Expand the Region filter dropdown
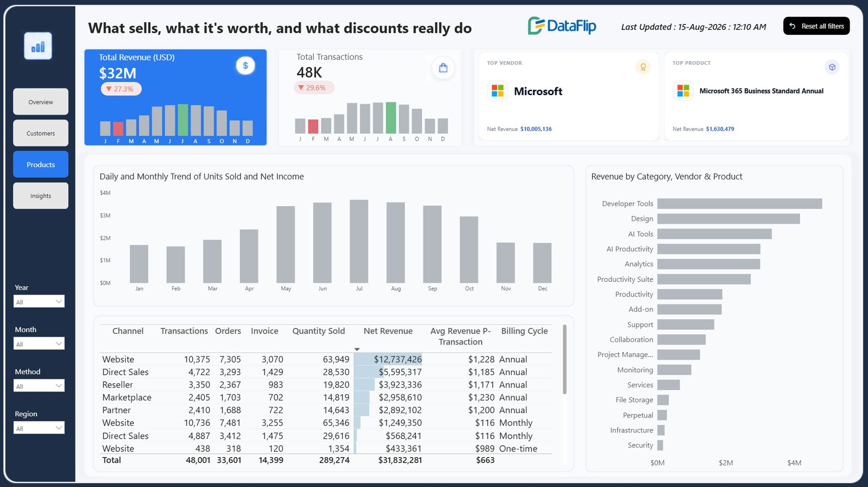 click(x=39, y=428)
